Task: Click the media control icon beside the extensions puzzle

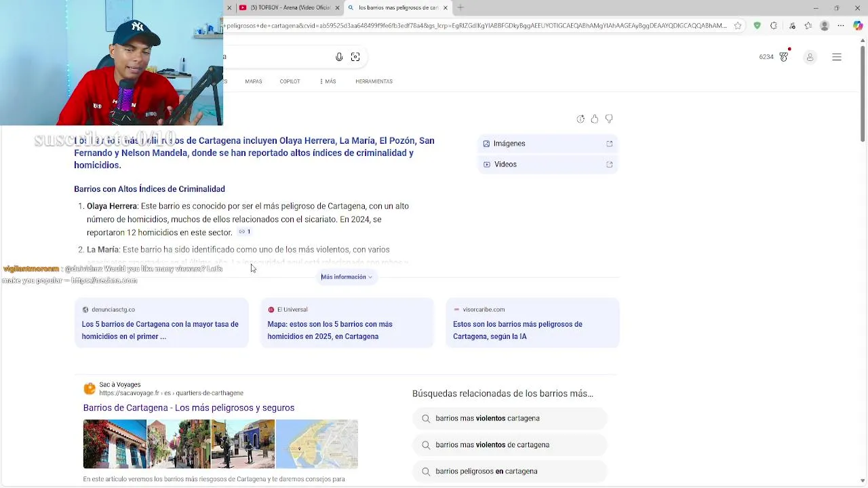Action: coord(791,26)
